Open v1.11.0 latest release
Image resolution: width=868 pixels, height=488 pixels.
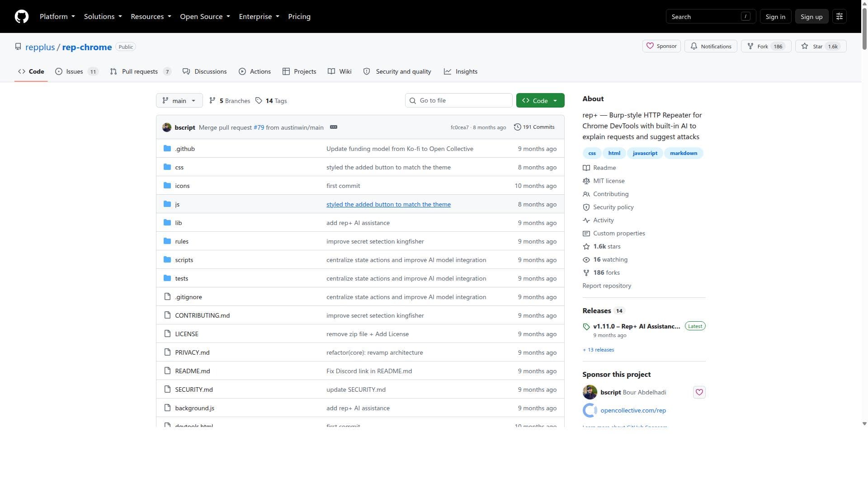[x=637, y=326]
